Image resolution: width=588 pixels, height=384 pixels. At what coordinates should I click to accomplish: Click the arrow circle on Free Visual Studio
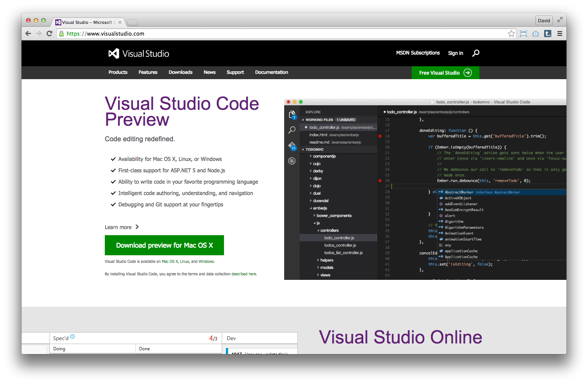468,73
